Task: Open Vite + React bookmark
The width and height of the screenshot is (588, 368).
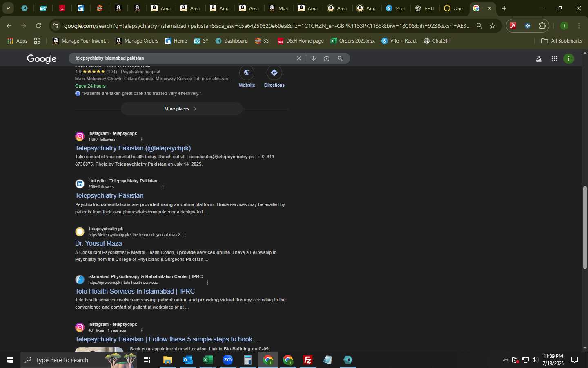Action: [x=399, y=41]
